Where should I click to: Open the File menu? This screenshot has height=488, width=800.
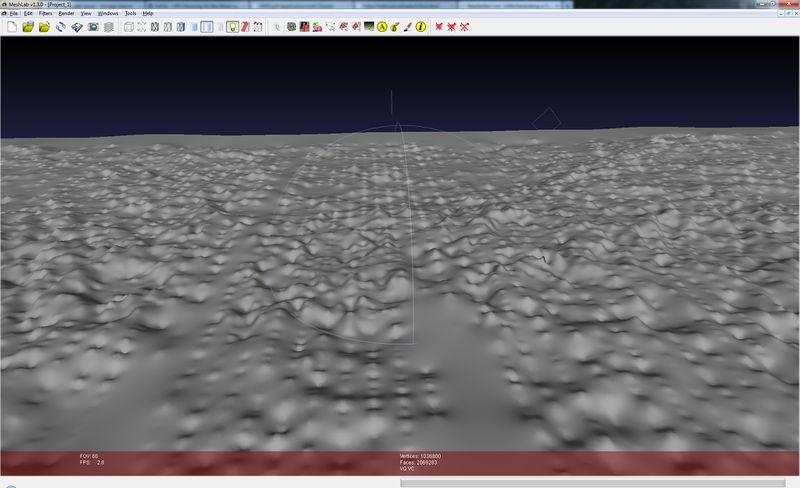coord(14,13)
